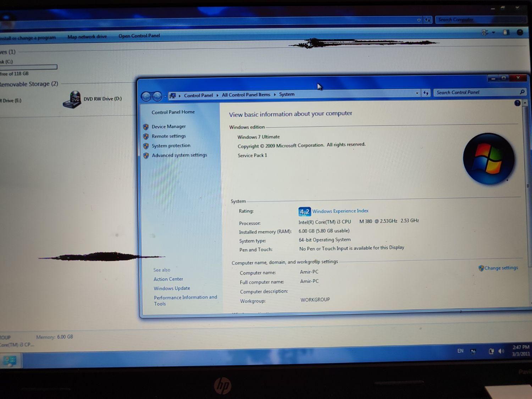This screenshot has height=399, width=532.
Task: Click power tray icon
Action: click(x=491, y=351)
